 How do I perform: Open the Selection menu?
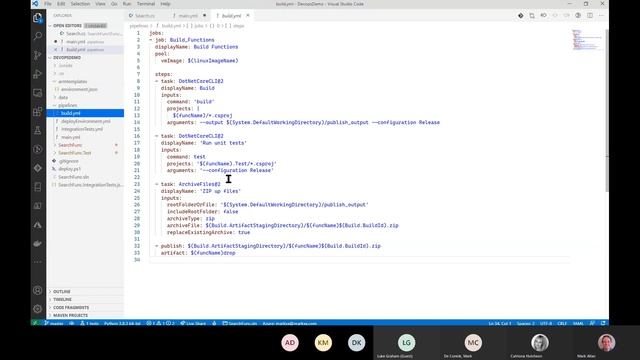tap(80, 4)
